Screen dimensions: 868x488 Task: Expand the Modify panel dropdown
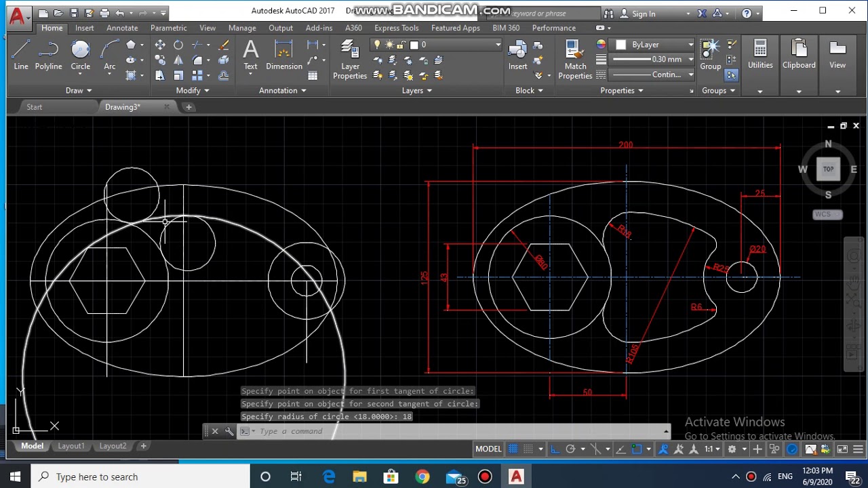(x=193, y=90)
